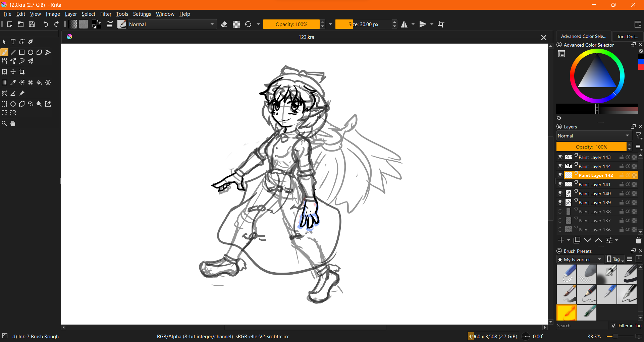Select the Color Sampler eyedropper tool

point(13,82)
